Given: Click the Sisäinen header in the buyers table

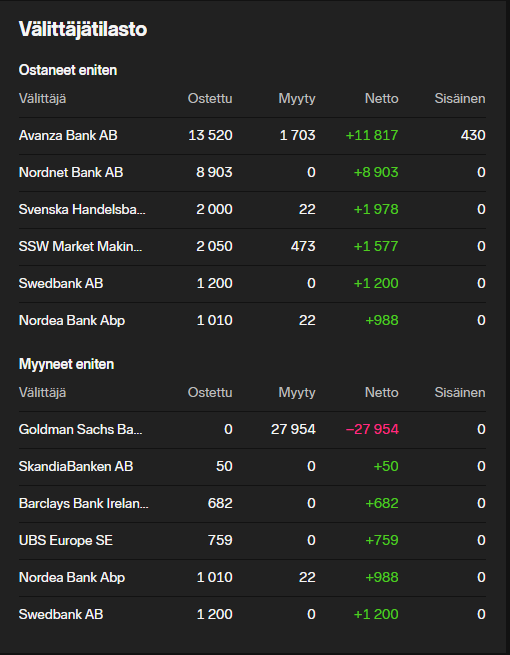Looking at the screenshot, I should point(460,99).
